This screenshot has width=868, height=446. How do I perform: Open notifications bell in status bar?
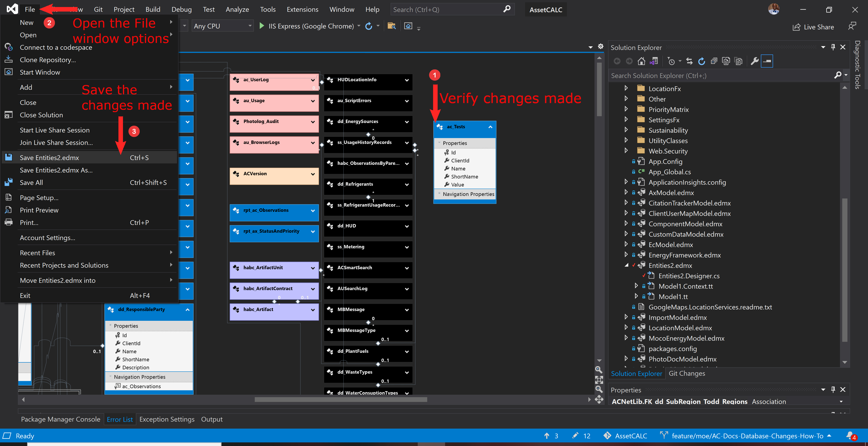pyautogui.click(x=850, y=436)
